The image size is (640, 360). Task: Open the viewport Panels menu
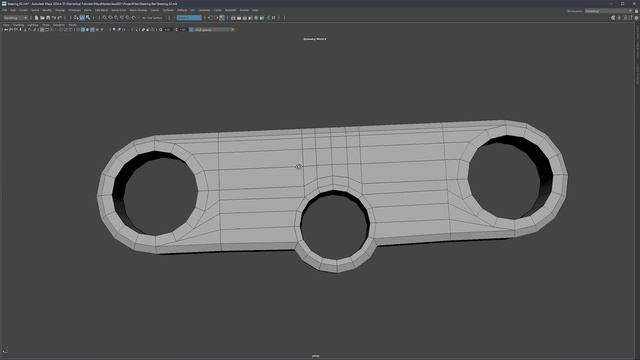coord(73,25)
